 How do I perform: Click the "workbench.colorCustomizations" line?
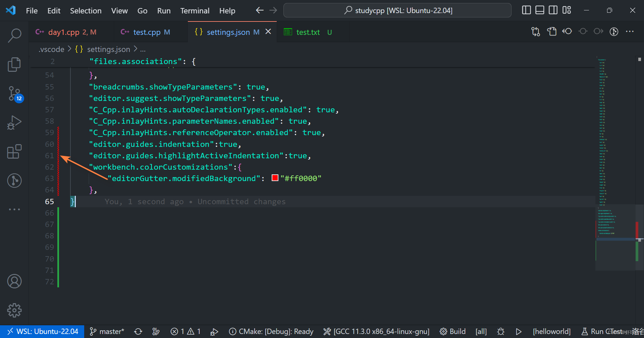[x=165, y=167]
